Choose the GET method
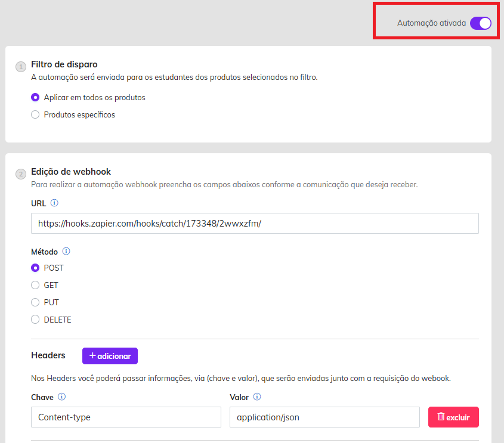The height and width of the screenshot is (443, 504). coord(35,285)
